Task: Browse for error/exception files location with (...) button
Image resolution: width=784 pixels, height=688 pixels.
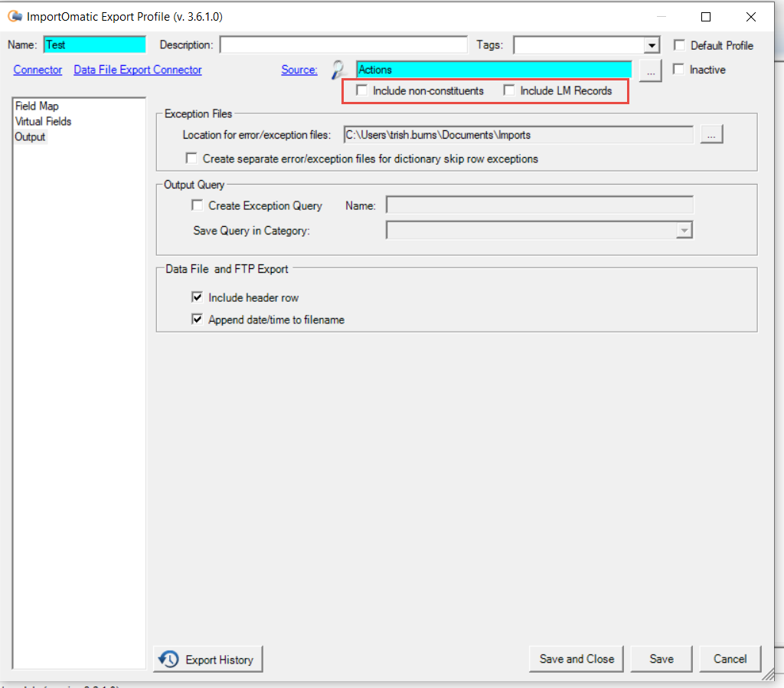Action: [711, 134]
